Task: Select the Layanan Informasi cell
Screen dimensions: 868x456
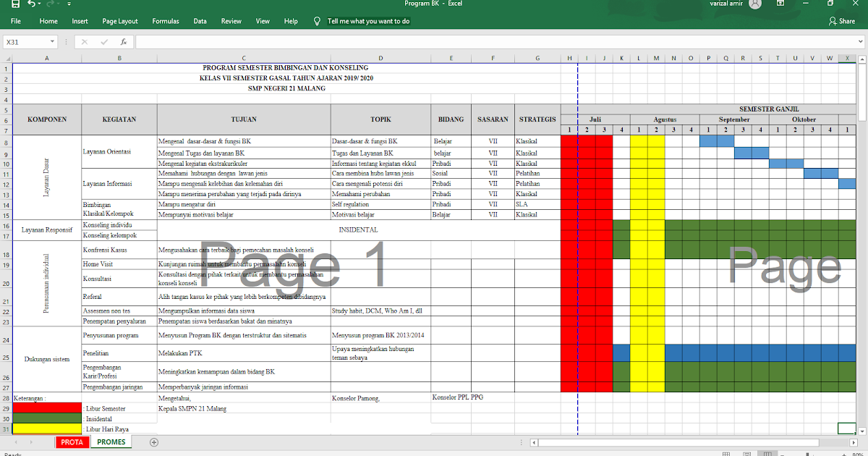Action: [x=119, y=184]
